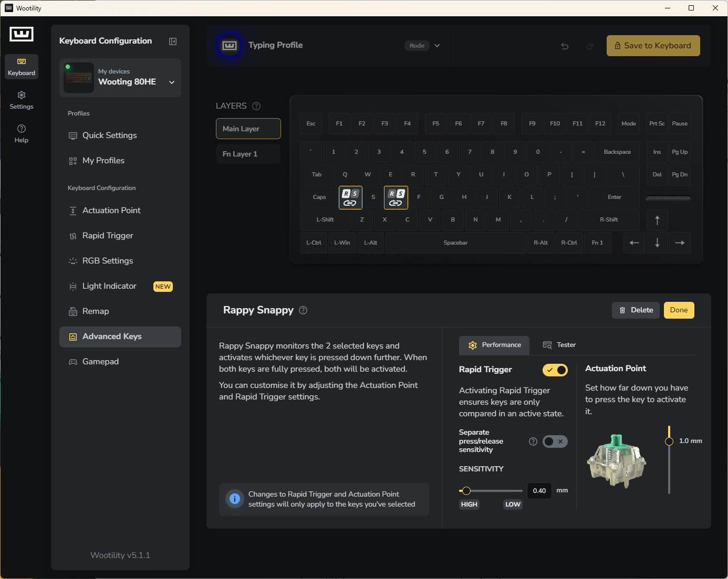Click the green switch illustration

click(x=617, y=461)
